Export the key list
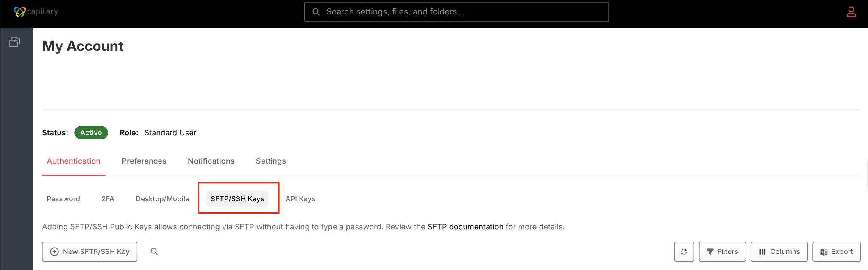This screenshot has height=270, width=868. pyautogui.click(x=837, y=252)
